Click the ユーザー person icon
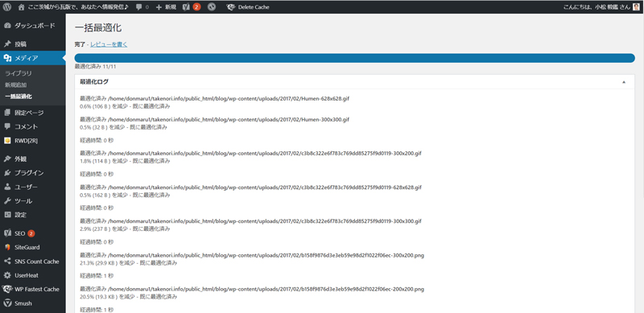 click(x=7, y=187)
